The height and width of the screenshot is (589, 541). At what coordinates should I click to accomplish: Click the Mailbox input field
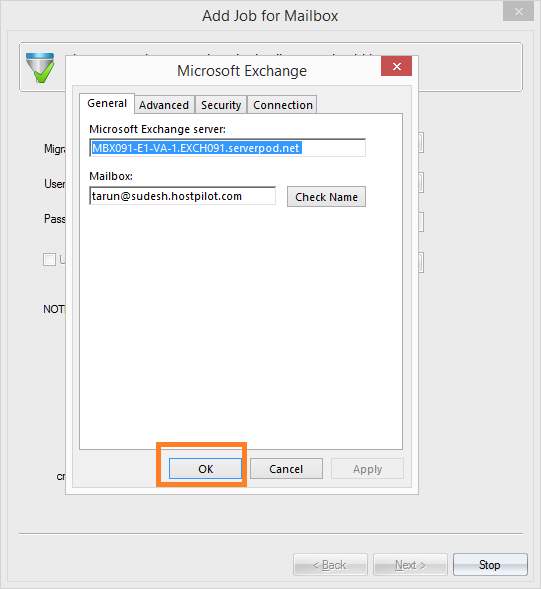[x=183, y=196]
